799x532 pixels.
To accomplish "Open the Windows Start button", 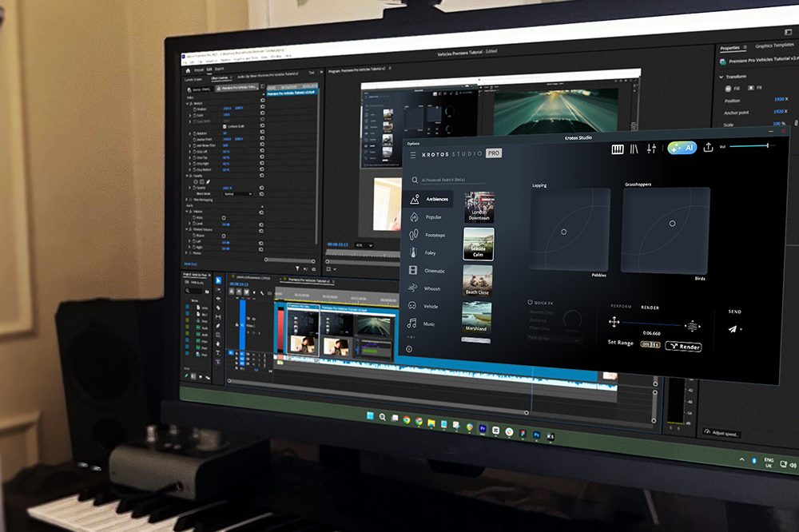I will tap(370, 416).
